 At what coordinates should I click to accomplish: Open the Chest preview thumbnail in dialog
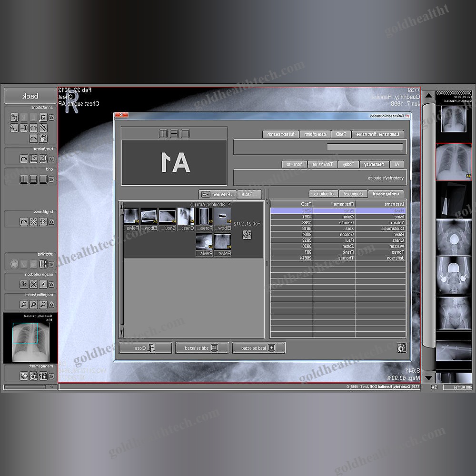click(x=186, y=219)
